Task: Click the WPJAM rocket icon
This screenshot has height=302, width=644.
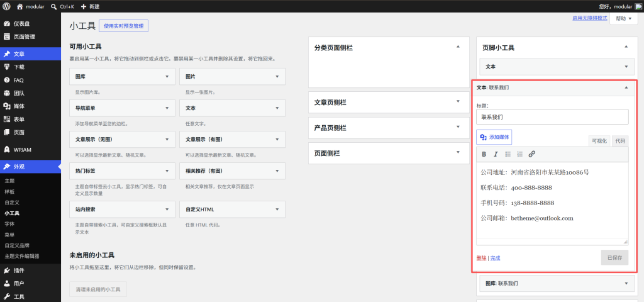Action: coord(7,150)
